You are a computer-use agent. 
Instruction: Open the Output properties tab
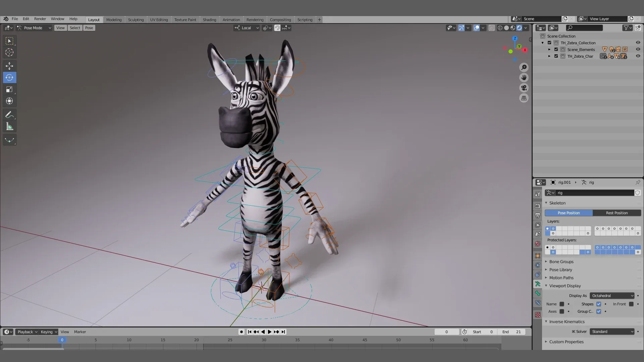pos(538,216)
